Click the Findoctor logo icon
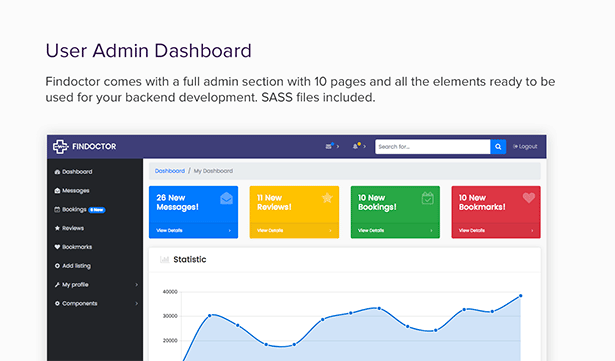 60,146
